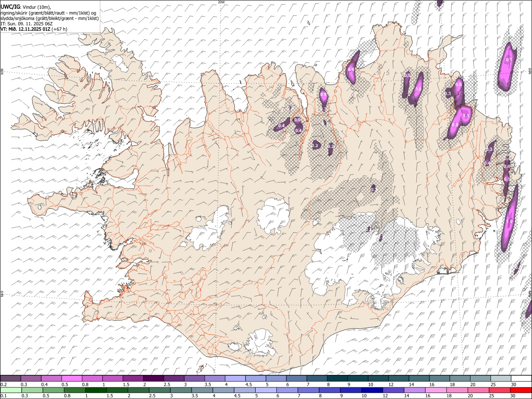Click the 'UWC/IG: Vindur (10m)' title text
The height and width of the screenshot is (399, 532).
click(x=26, y=7)
